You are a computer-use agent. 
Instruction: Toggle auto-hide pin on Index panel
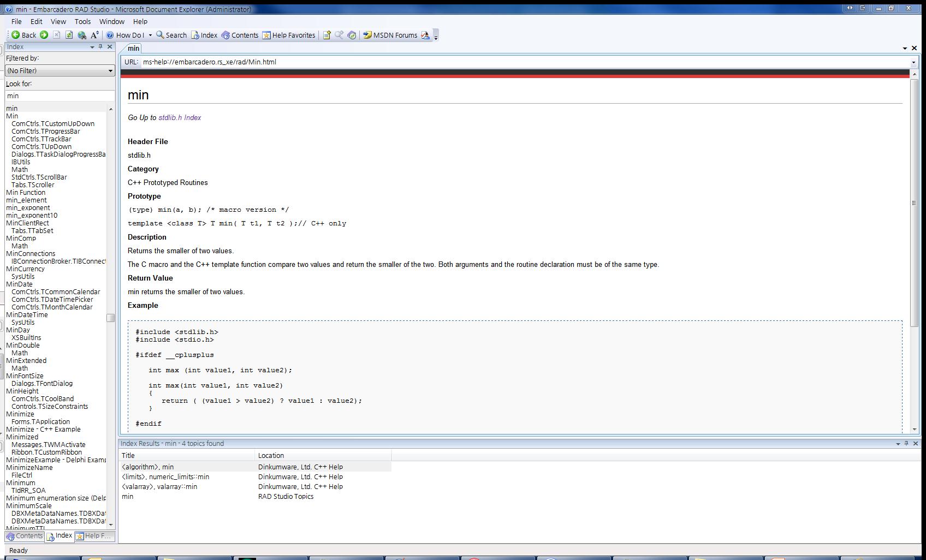(x=100, y=47)
